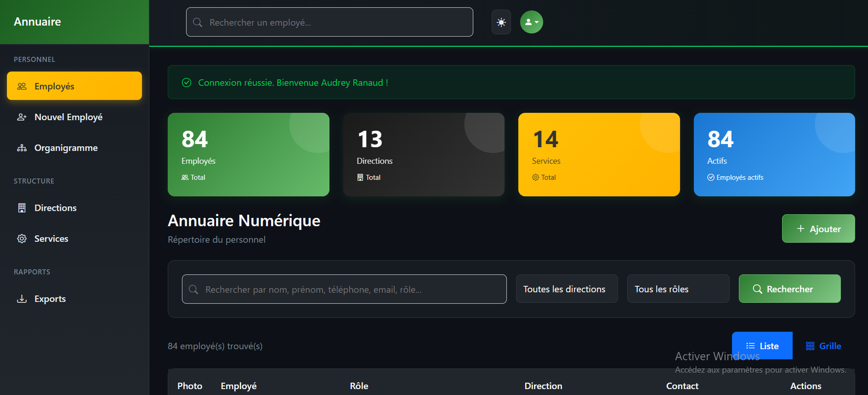Viewport: 868px width, 395px height.
Task: Focus the search by name, phone, email field
Action: (x=344, y=289)
